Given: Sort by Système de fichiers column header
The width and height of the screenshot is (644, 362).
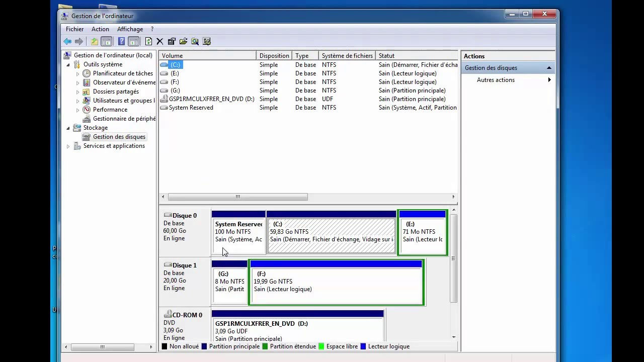Looking at the screenshot, I should coord(347,56).
